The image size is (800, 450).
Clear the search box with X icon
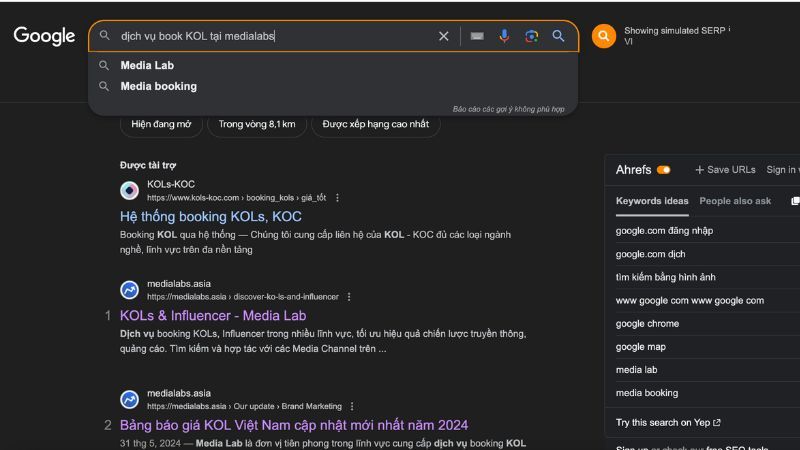[x=443, y=36]
